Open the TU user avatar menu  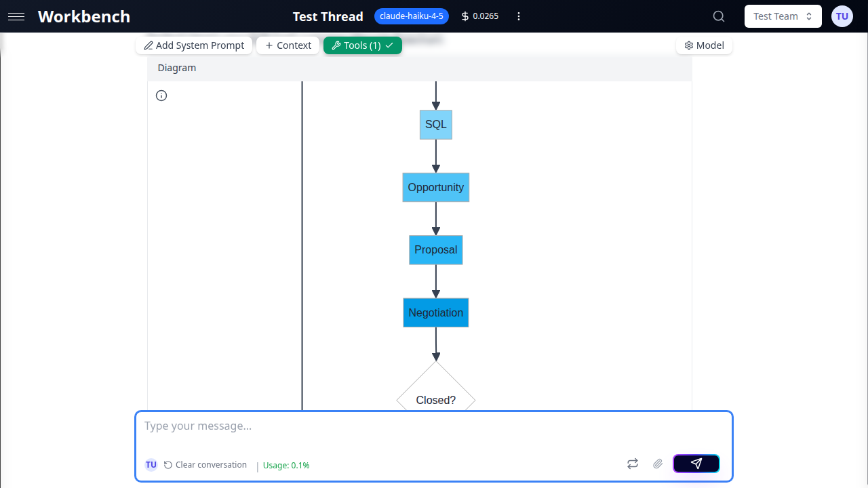click(842, 16)
